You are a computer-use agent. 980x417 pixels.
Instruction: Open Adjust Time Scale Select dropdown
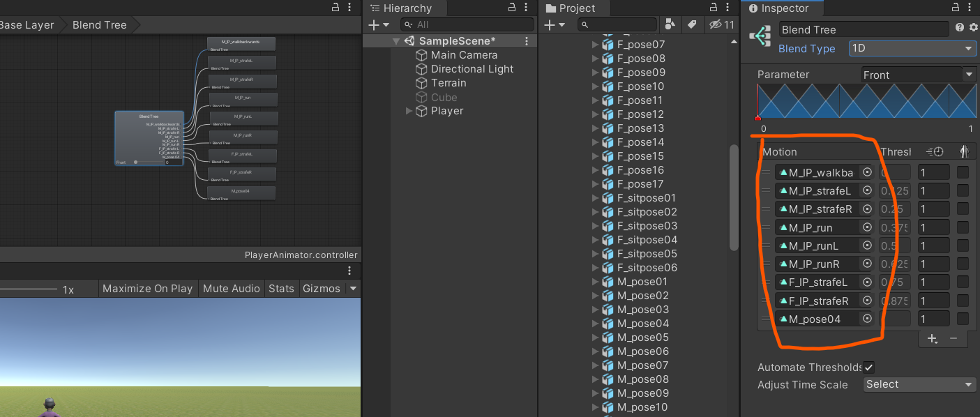pyautogui.click(x=919, y=384)
